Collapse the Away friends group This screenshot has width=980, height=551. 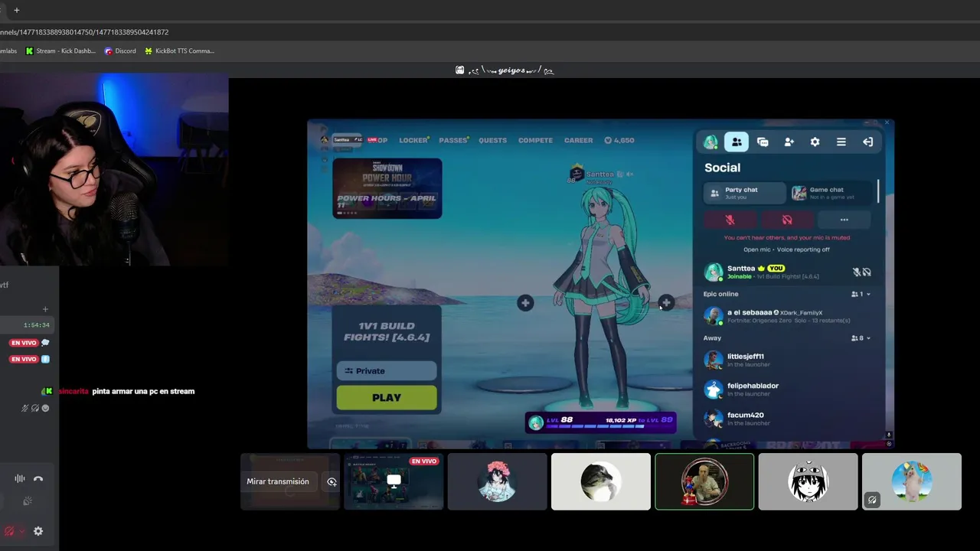point(787,338)
